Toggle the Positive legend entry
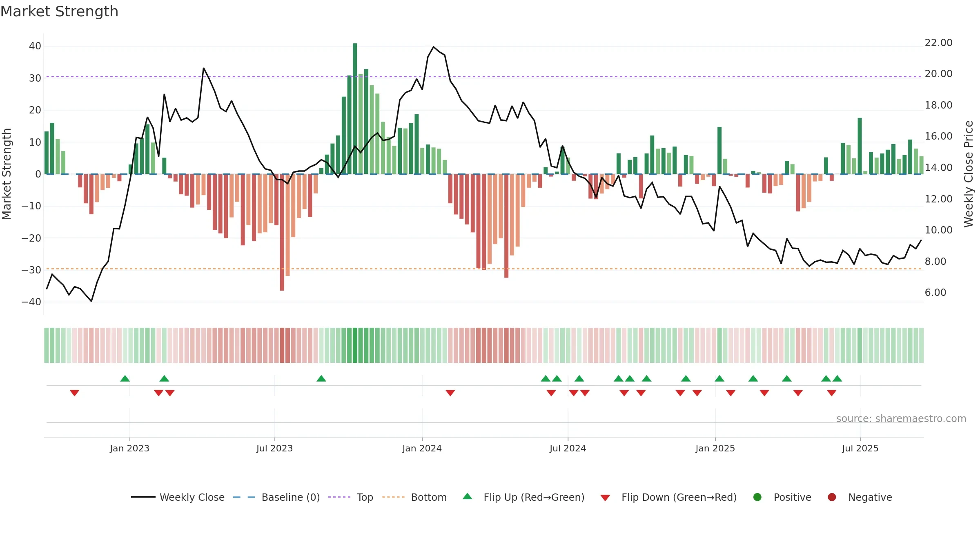This screenshot has height=551, width=980. tap(782, 497)
